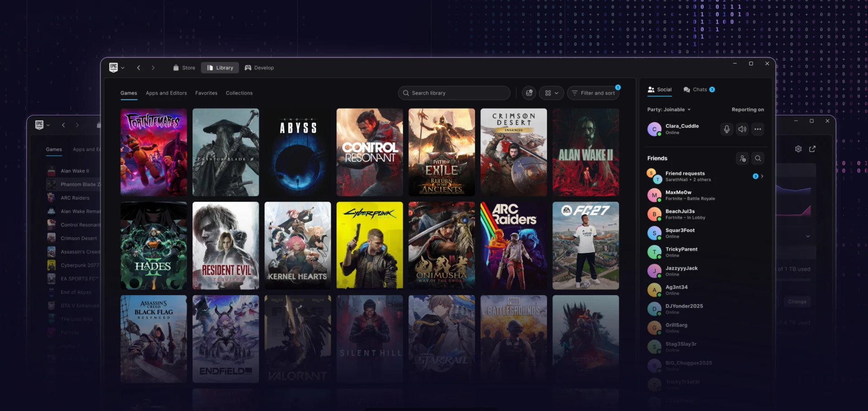Click the add friend icon
The width and height of the screenshot is (868, 411).
742,159
